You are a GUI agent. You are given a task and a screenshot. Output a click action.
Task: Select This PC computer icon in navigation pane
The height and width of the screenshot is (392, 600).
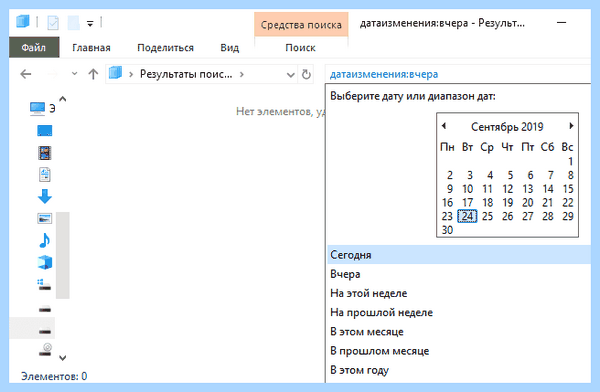38,108
